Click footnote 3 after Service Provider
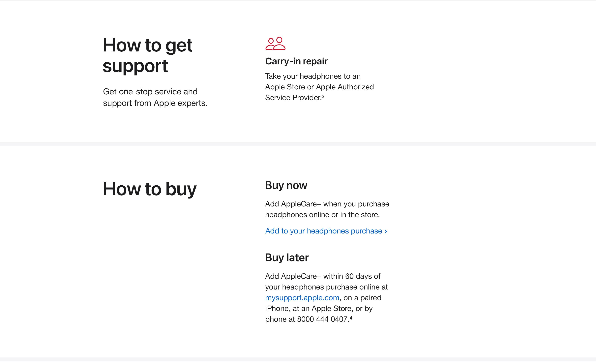The image size is (596, 364). tap(323, 96)
